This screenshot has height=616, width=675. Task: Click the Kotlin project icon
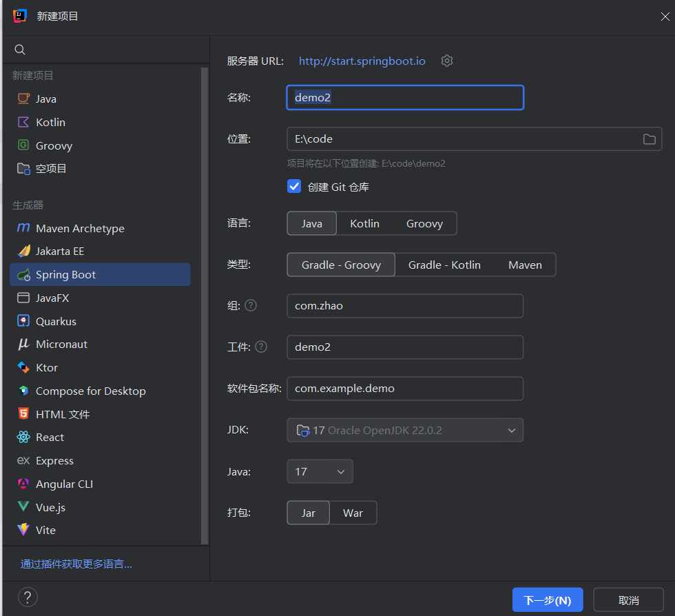click(x=23, y=122)
